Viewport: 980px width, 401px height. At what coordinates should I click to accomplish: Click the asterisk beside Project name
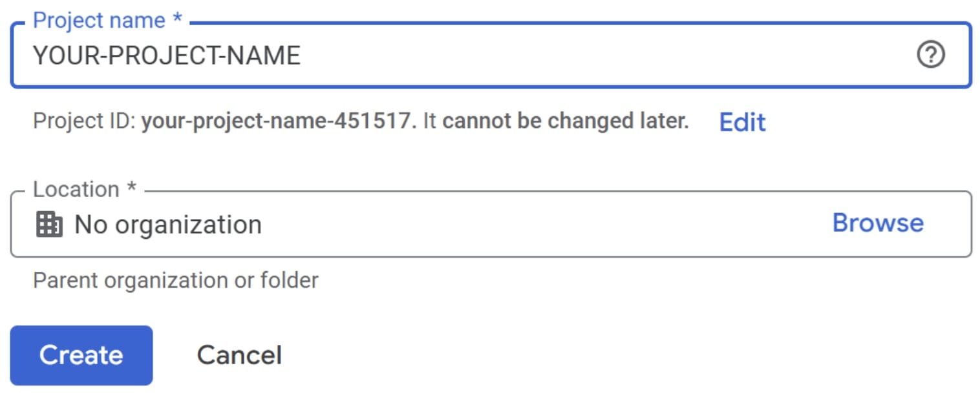point(177,21)
